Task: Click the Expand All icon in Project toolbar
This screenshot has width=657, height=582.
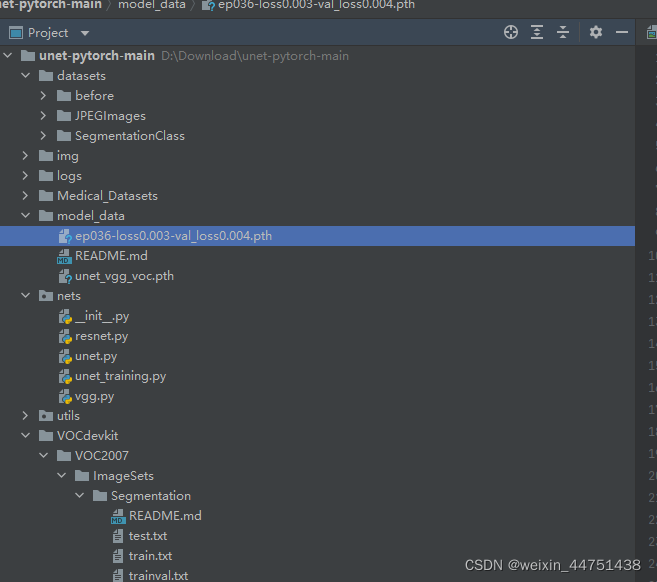Action: [x=537, y=32]
